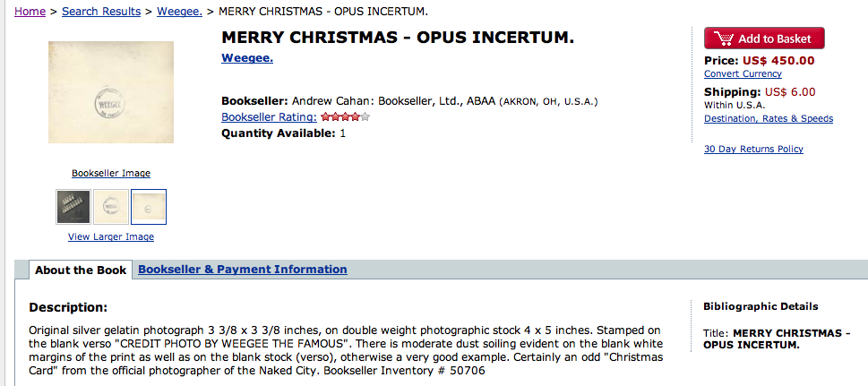
Task: Open the Weegee. author link under the title
Action: coord(247,58)
